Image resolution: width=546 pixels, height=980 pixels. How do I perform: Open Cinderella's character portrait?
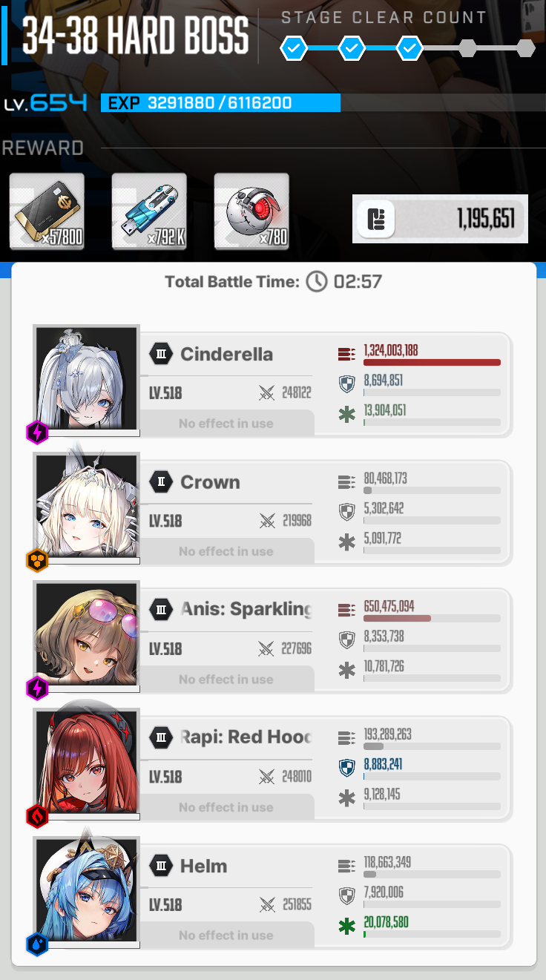point(87,378)
